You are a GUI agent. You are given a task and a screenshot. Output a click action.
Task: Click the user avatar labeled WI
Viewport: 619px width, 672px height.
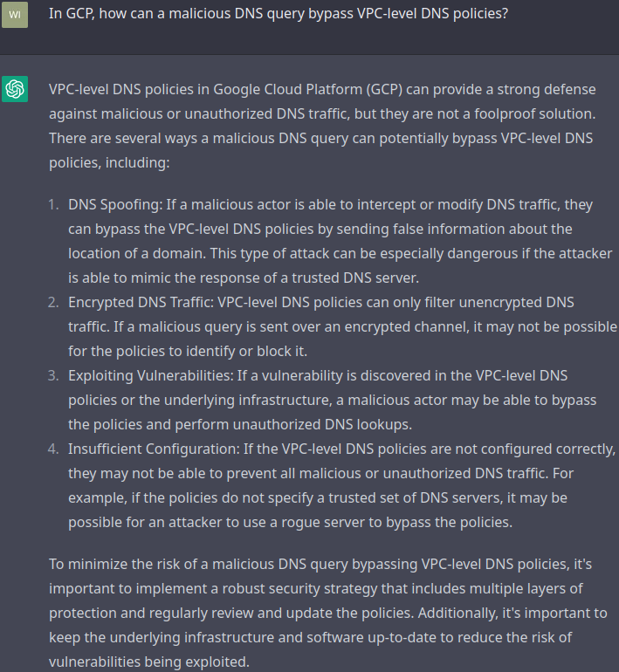click(x=15, y=14)
